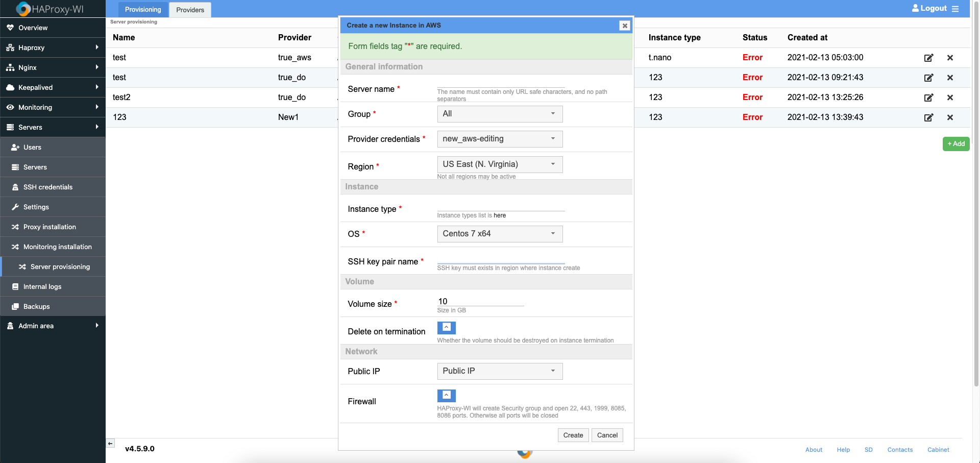Click the Haproxy sidebar network icon
The height and width of the screenshot is (463, 980).
click(x=10, y=47)
